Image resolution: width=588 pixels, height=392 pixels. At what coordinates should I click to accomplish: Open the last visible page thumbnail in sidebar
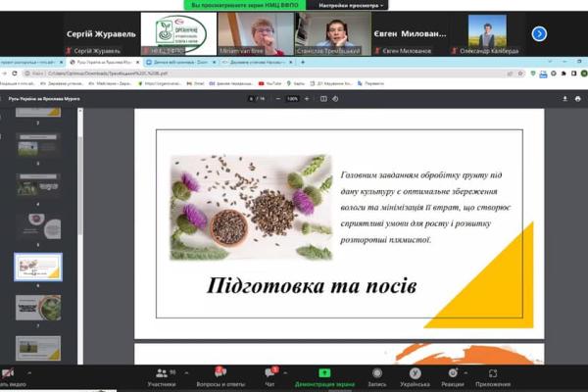[38, 348]
